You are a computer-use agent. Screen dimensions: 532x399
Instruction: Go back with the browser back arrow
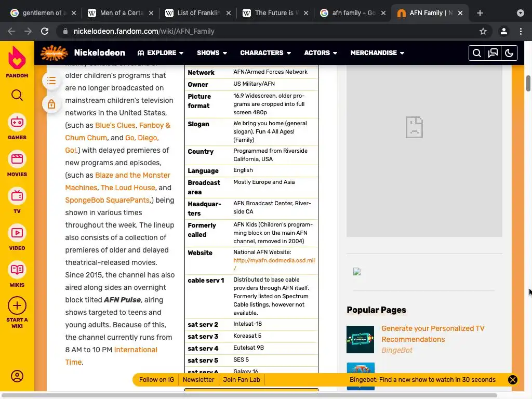click(11, 31)
